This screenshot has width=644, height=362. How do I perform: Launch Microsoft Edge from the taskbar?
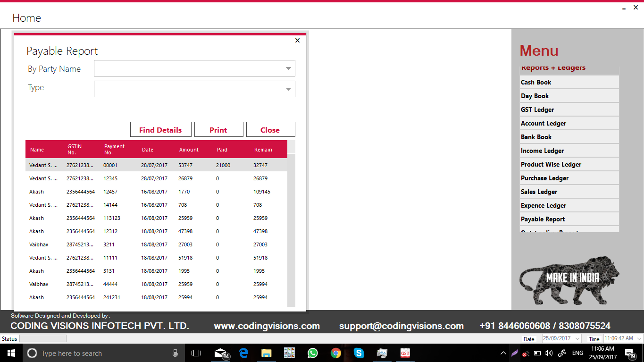243,353
